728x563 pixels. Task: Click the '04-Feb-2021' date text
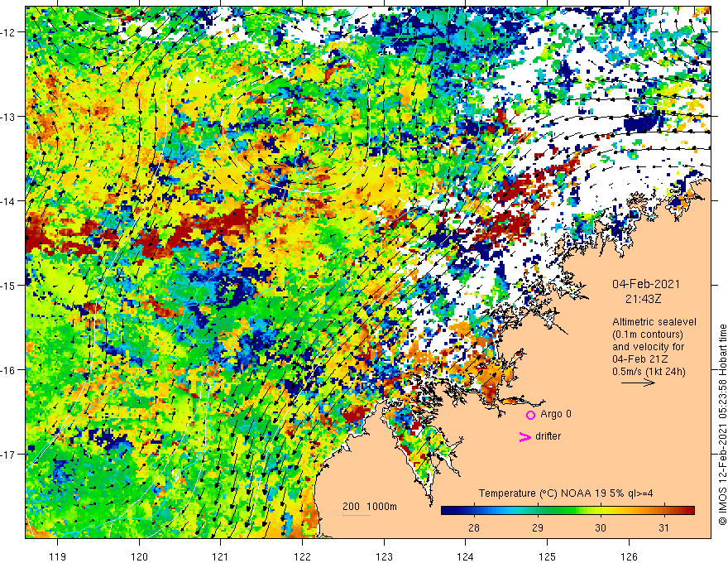[646, 284]
